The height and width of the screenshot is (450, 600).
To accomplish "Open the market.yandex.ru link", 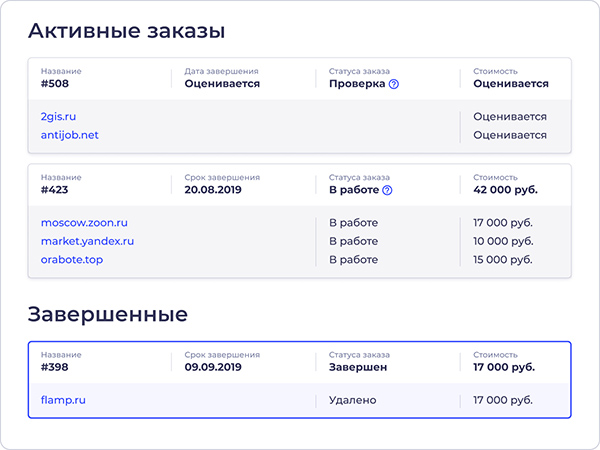I will point(87,241).
